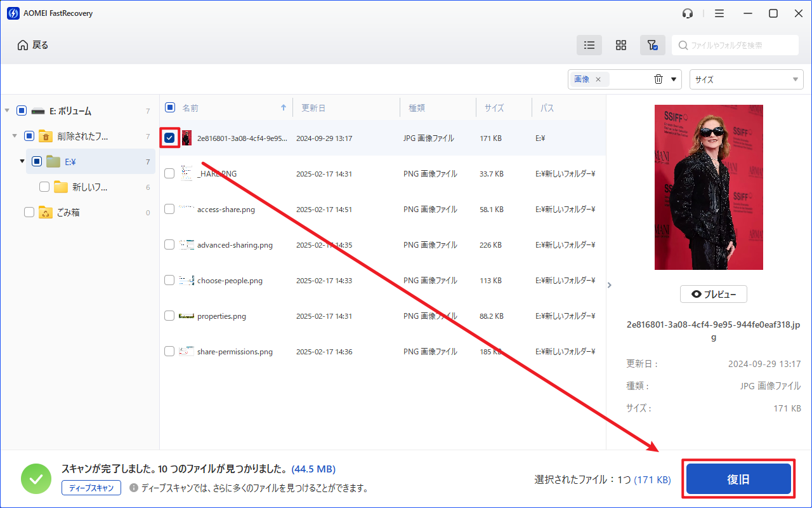Check the properties.png checkbox
Screen dimensions: 812x508
(x=169, y=316)
